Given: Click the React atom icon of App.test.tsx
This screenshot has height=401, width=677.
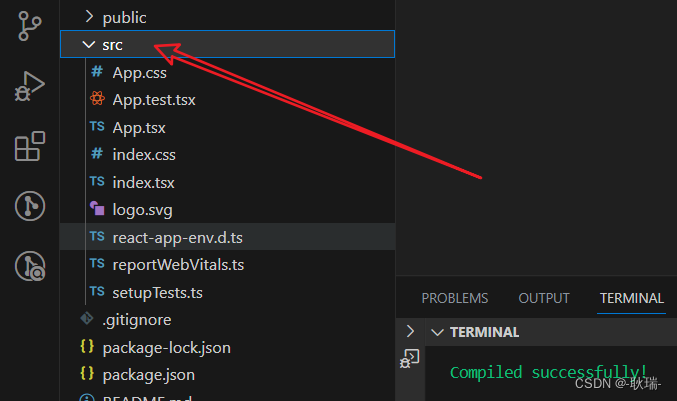Looking at the screenshot, I should click(x=97, y=99).
